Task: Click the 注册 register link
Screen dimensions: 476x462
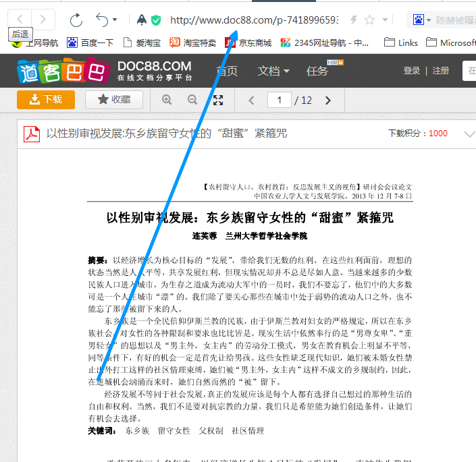Action: pyautogui.click(x=440, y=71)
